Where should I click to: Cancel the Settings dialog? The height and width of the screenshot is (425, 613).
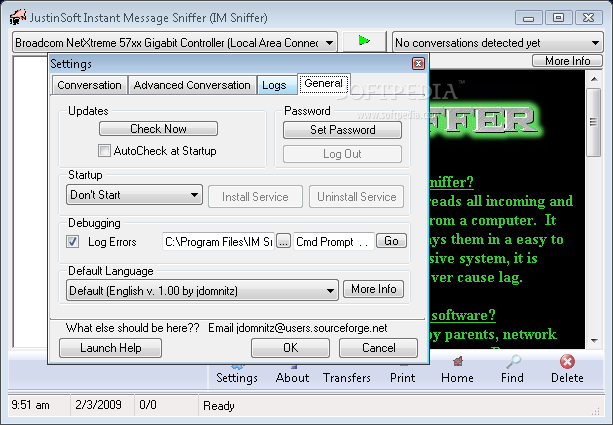[x=378, y=348]
